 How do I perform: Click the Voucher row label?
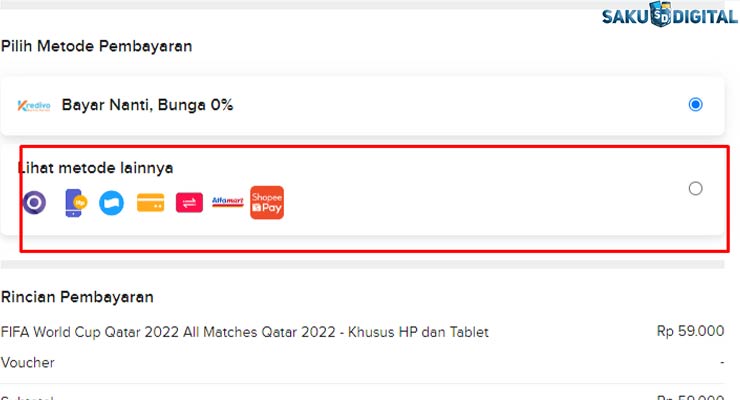point(28,363)
